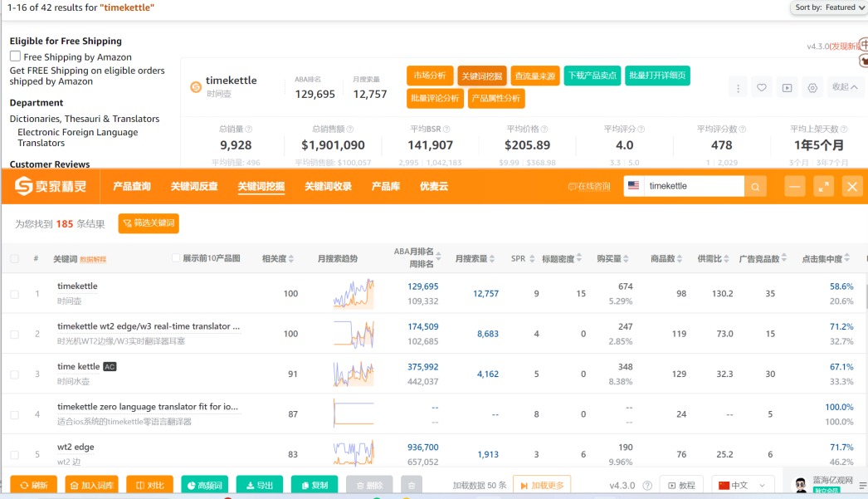This screenshot has height=499, width=868.
Task: Switch to the 产品查询 tab
Action: (132, 187)
